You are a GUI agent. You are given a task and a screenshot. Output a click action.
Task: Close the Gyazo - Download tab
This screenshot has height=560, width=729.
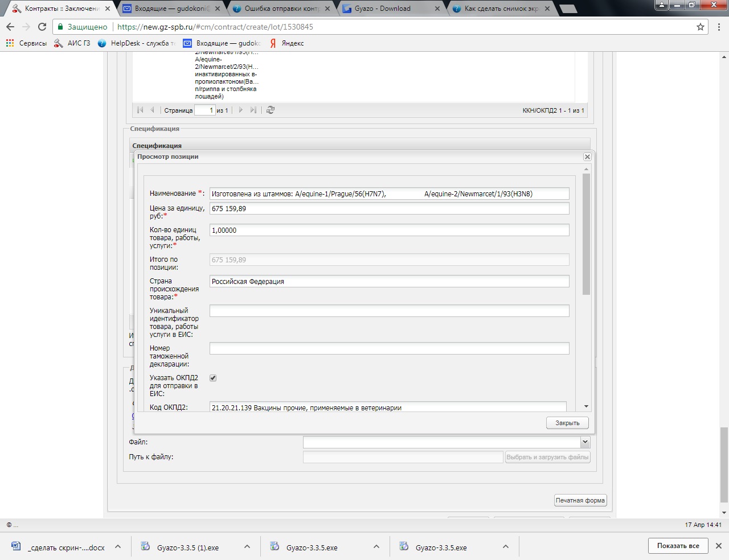(437, 9)
